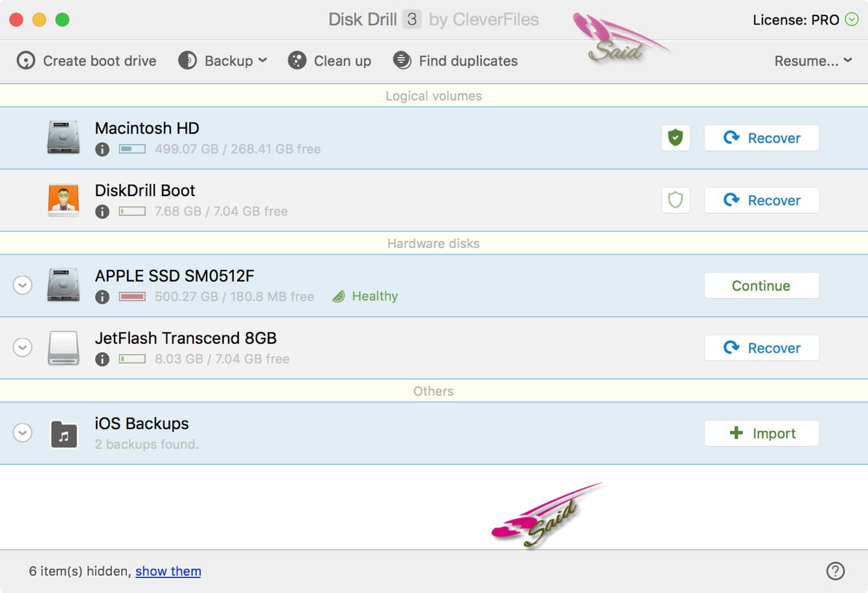Click the 'Macintosh HD' volume name

point(147,128)
